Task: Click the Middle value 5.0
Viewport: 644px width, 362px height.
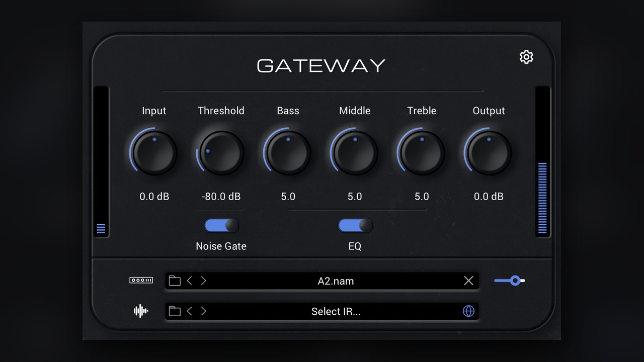Action: [x=355, y=197]
